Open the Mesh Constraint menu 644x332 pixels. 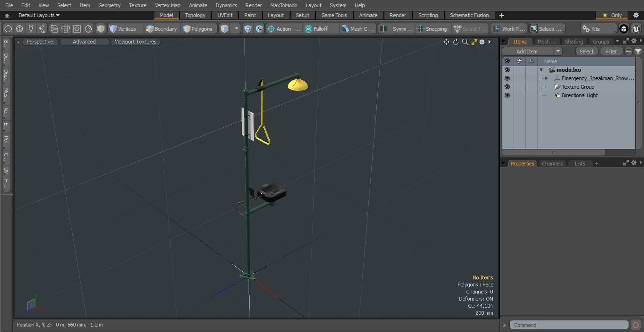pyautogui.click(x=358, y=29)
